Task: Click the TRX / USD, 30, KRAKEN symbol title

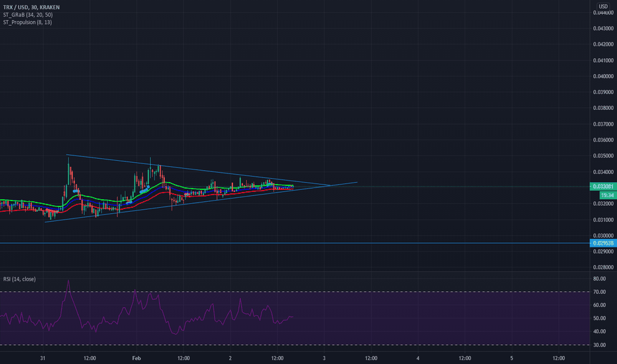Action: pyautogui.click(x=32, y=7)
